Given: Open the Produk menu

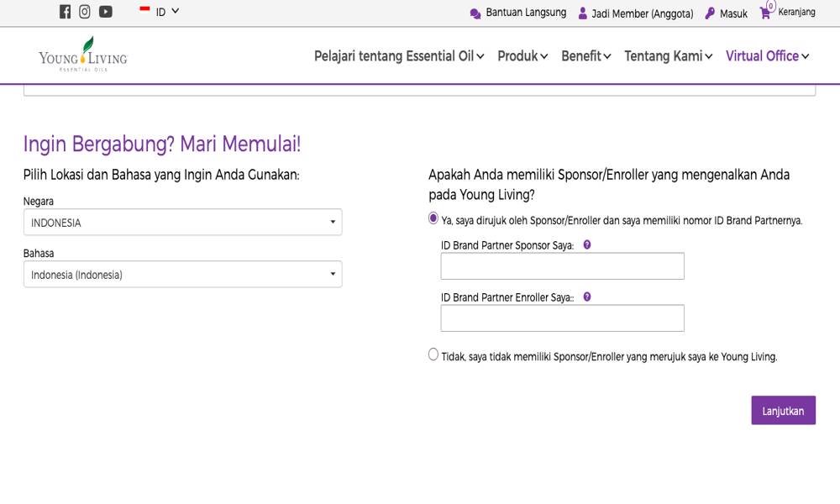Looking at the screenshot, I should pyautogui.click(x=522, y=55).
